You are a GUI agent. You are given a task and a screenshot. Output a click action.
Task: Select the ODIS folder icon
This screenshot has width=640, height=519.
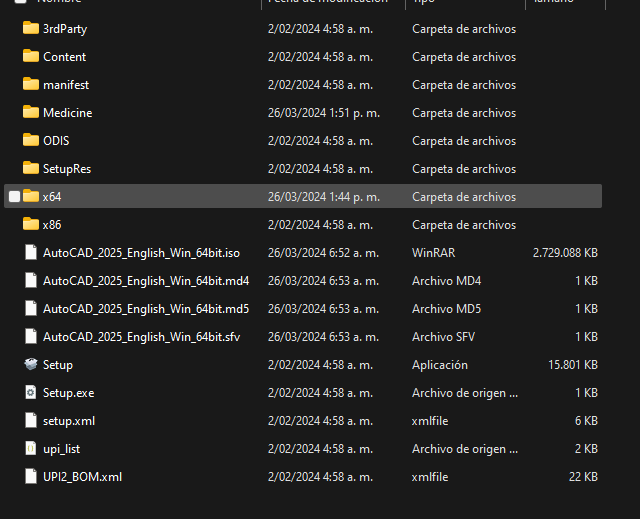(x=31, y=140)
